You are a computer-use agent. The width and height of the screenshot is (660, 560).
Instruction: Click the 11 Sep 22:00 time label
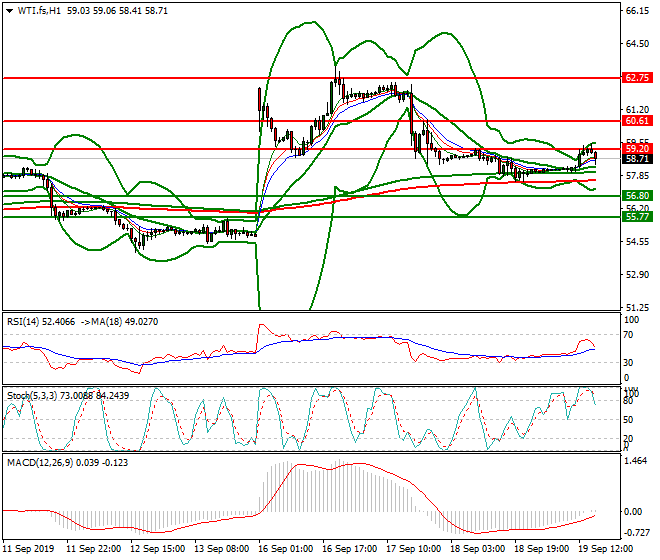pyautogui.click(x=94, y=549)
